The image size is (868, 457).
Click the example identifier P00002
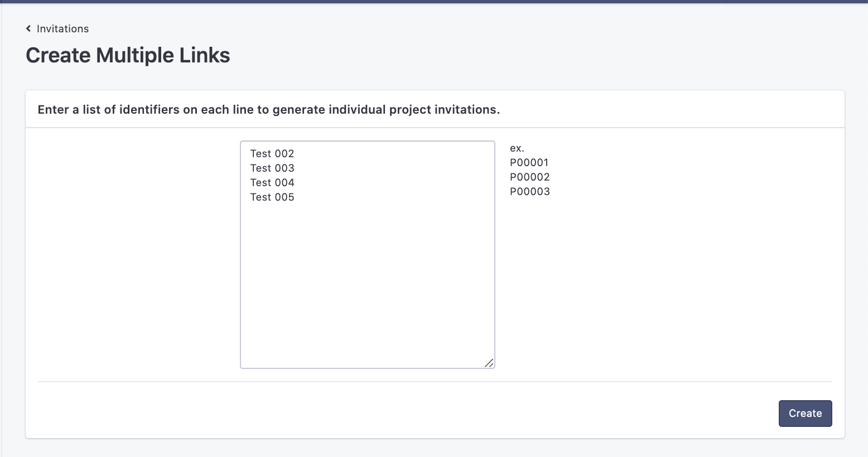pos(529,177)
